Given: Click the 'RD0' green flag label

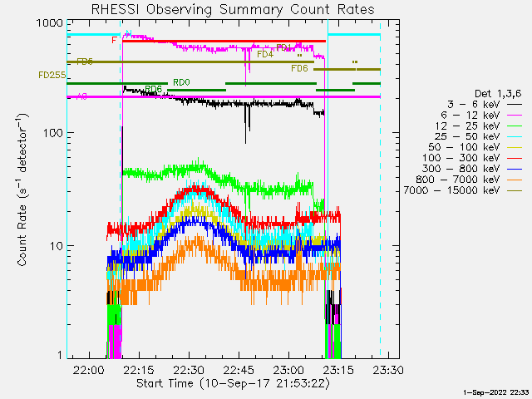Looking at the screenshot, I should 181,82.
